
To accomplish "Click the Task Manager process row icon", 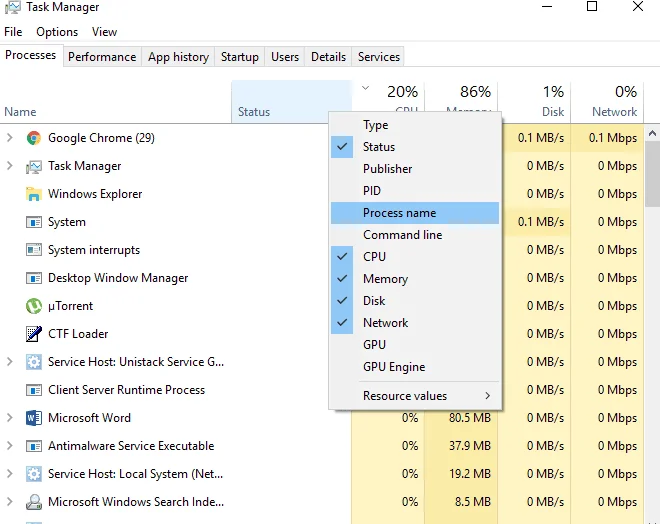I will (34, 167).
